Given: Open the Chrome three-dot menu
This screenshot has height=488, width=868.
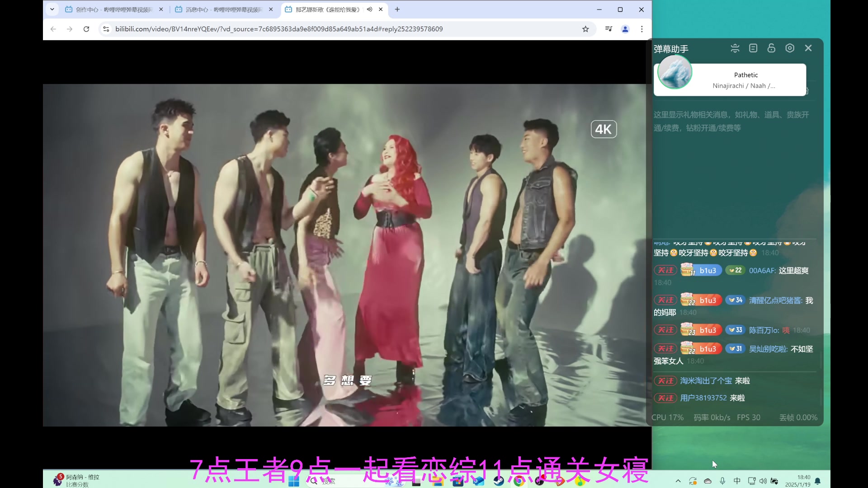Looking at the screenshot, I should point(642,29).
